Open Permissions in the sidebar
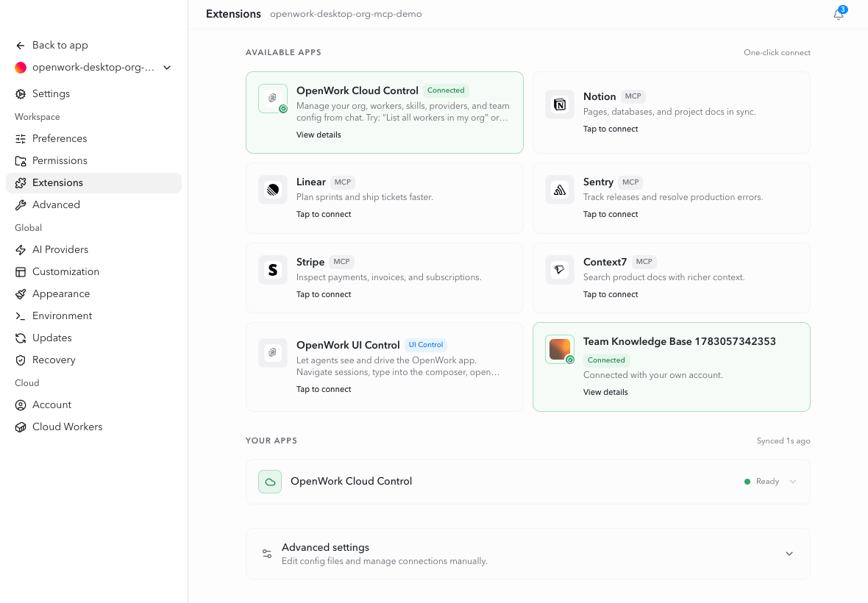868x603 pixels. (x=93, y=161)
